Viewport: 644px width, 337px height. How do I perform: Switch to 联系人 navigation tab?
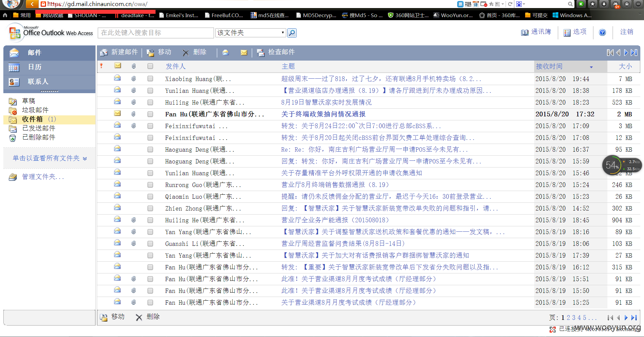pyautogui.click(x=49, y=82)
